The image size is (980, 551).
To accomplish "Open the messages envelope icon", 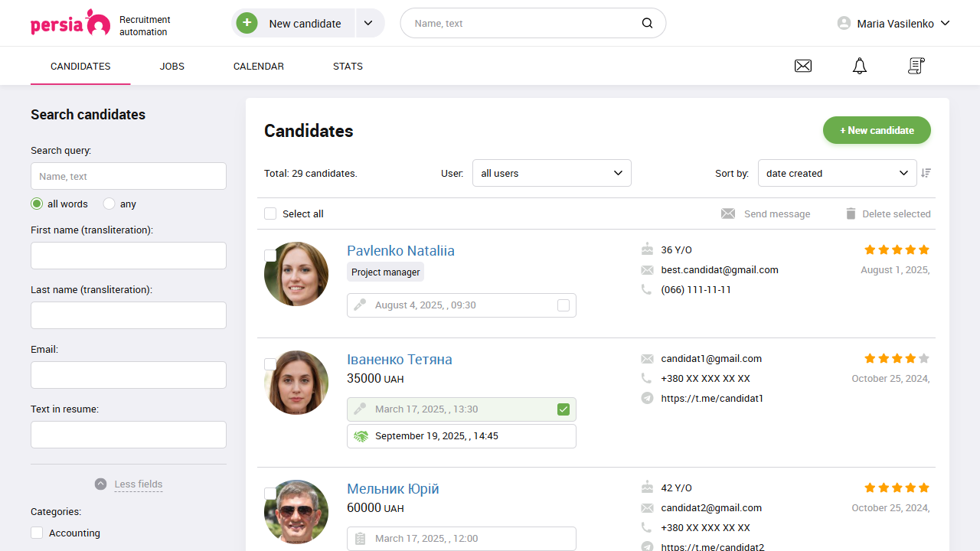I will 802,66.
